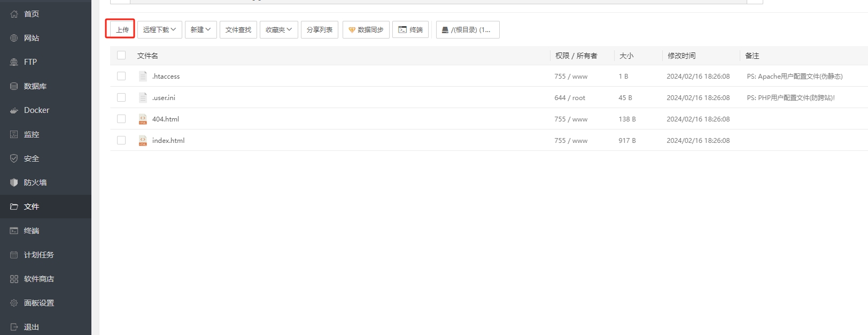Sort by 修改时间 column header
This screenshot has width=868, height=335.
(681, 56)
